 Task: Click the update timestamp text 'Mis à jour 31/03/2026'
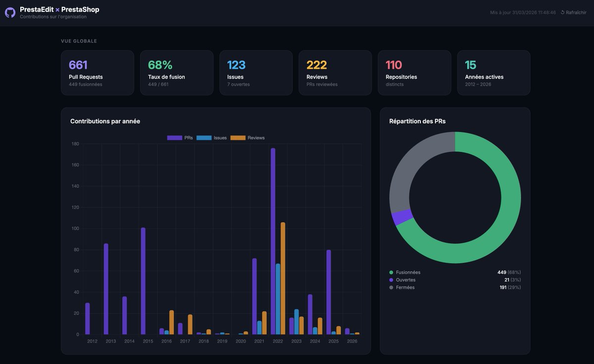point(523,12)
